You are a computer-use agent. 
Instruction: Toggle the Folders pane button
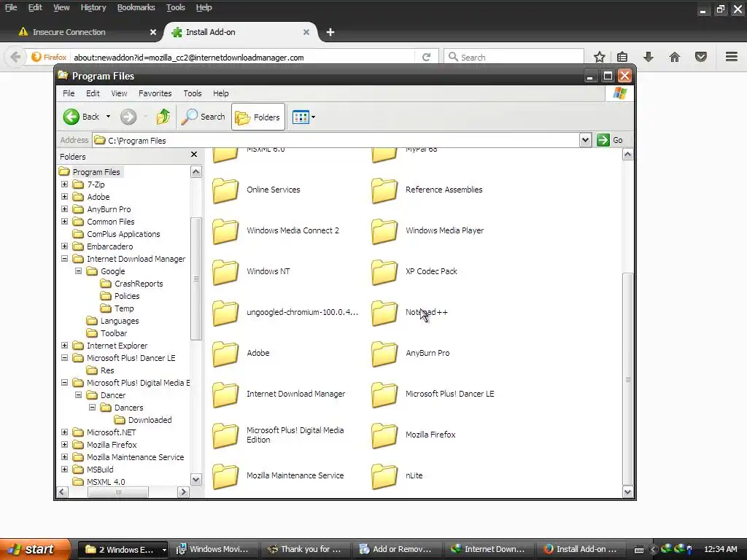click(258, 117)
